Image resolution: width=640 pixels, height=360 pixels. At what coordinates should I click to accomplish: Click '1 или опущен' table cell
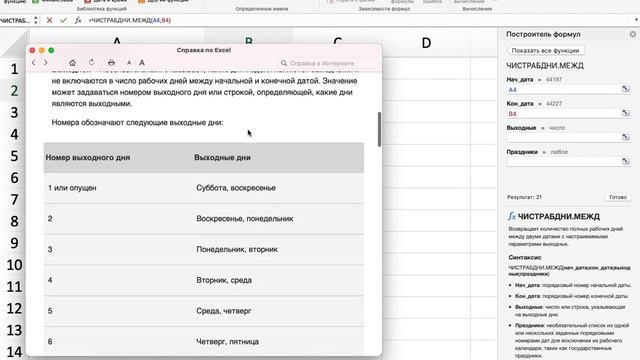[72, 188]
